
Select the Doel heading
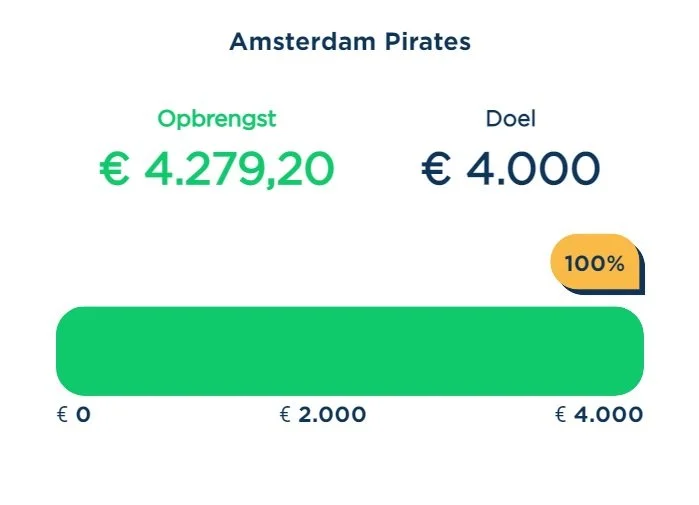pos(510,119)
